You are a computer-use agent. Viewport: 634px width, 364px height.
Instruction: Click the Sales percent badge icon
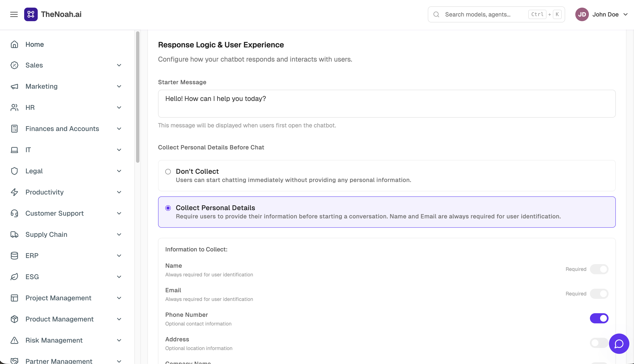point(15,65)
